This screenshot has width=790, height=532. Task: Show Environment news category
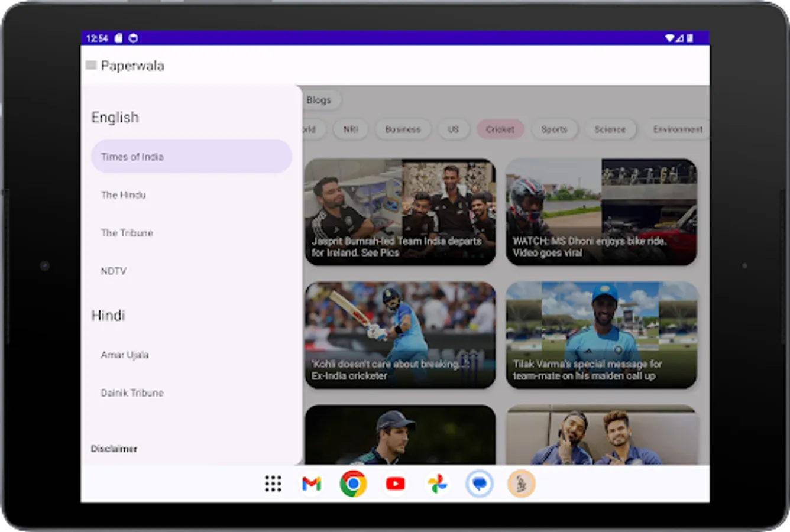point(678,129)
